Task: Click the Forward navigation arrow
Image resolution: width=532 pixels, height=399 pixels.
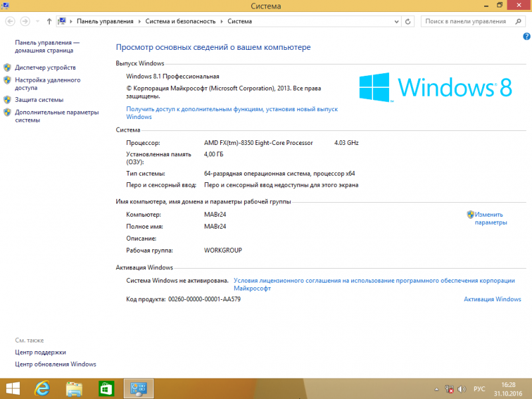Action: (25, 21)
